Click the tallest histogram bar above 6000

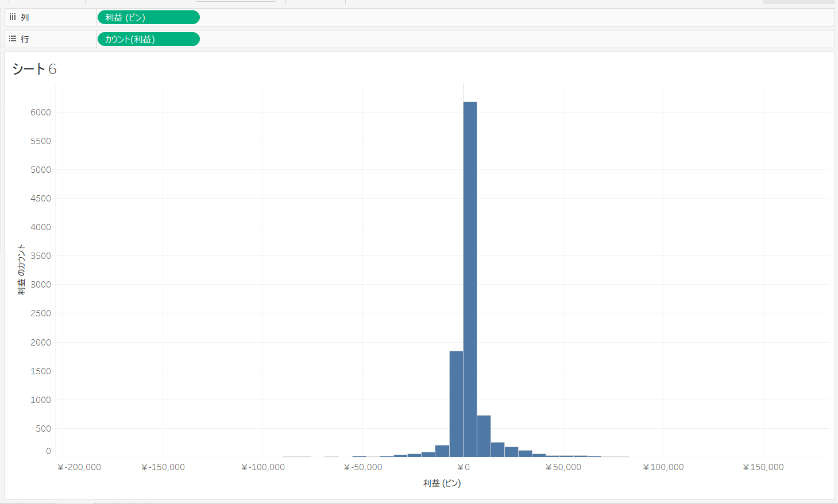pos(470,279)
